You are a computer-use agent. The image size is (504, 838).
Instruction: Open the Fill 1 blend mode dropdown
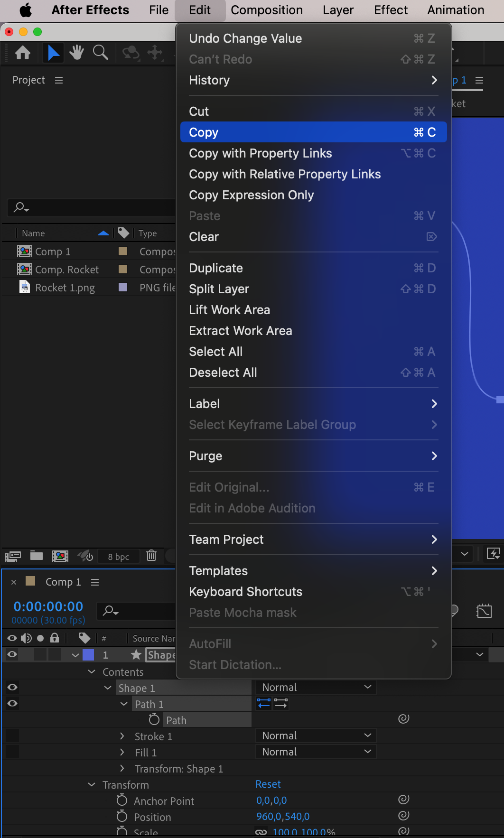316,752
